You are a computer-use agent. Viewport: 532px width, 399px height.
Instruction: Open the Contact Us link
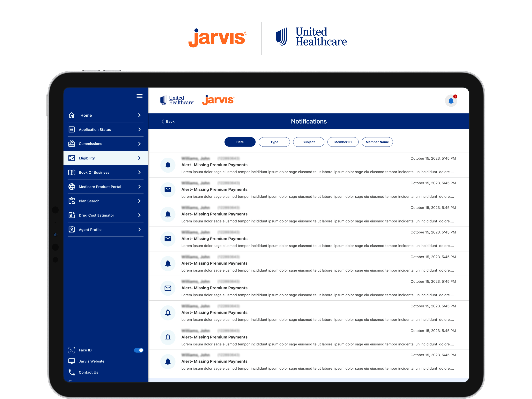tap(89, 372)
